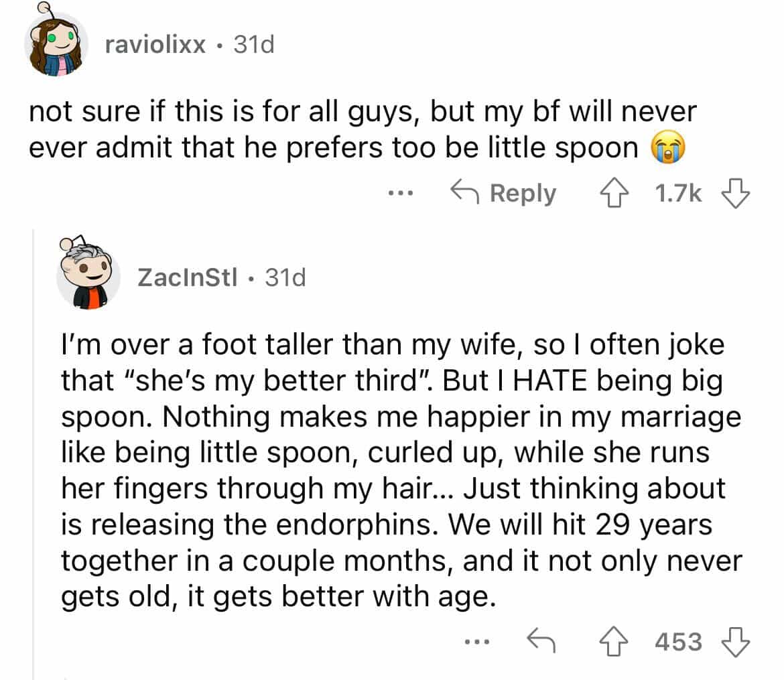Downvote ZacInStl's reply
The width and height of the screenshot is (784, 680).
pos(734,642)
